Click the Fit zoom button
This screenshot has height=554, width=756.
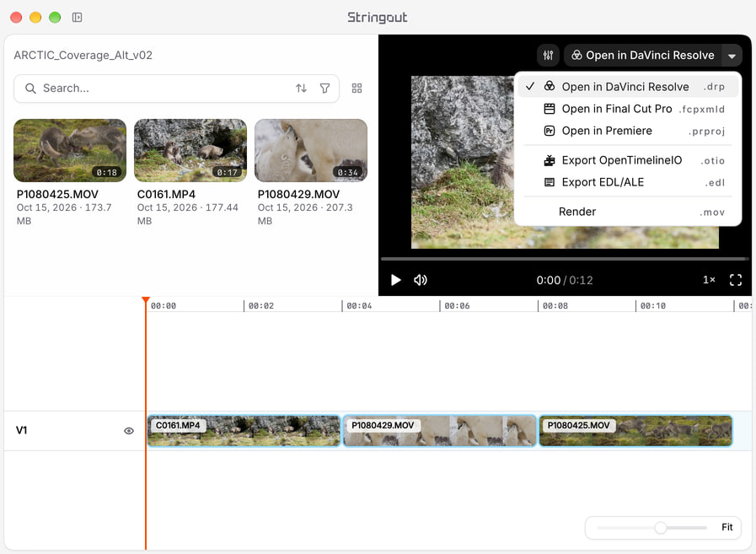point(727,527)
